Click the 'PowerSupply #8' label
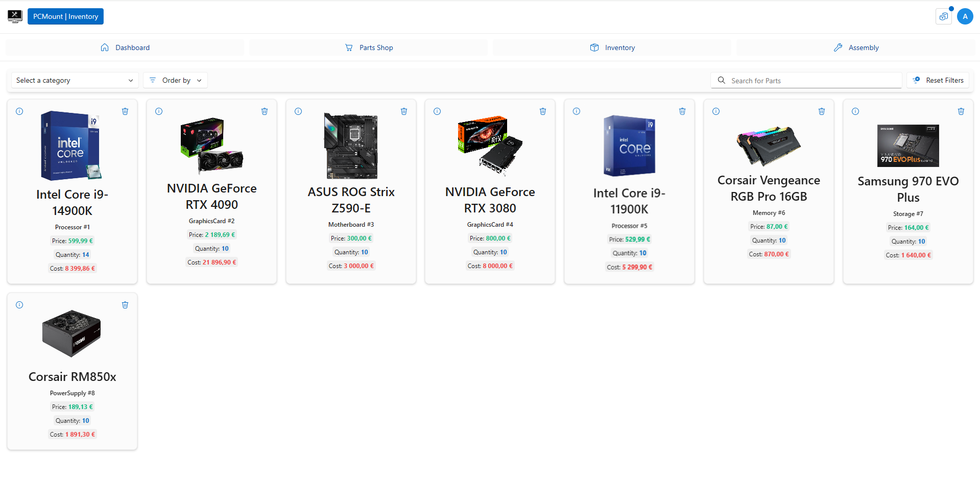980x480 pixels. pos(72,393)
